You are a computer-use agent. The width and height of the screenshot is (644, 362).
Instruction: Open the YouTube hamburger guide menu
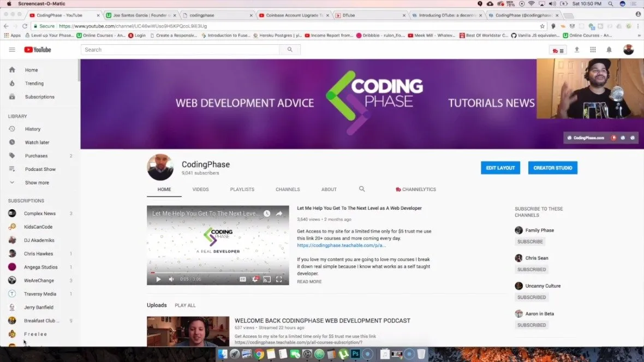point(12,50)
